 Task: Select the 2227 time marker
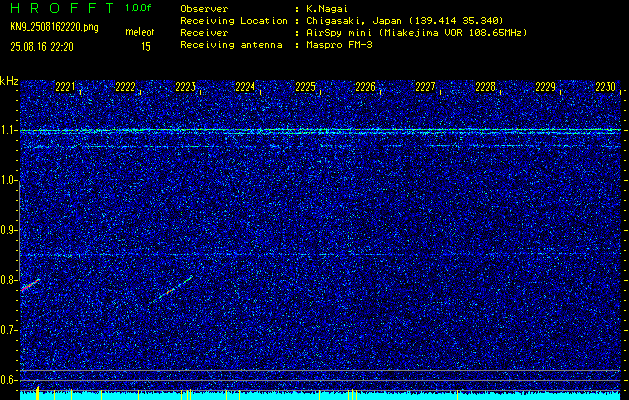(x=425, y=87)
